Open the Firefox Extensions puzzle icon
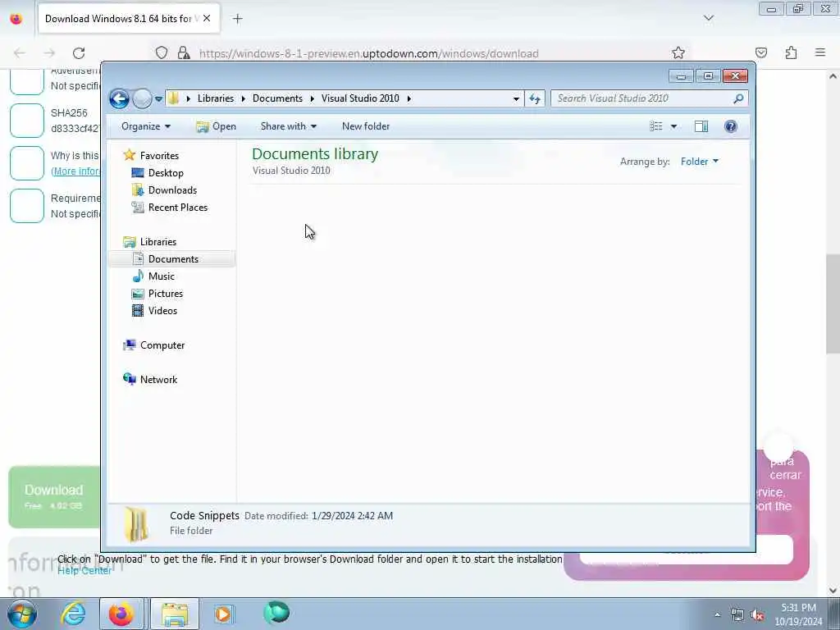The height and width of the screenshot is (630, 840). (x=792, y=52)
